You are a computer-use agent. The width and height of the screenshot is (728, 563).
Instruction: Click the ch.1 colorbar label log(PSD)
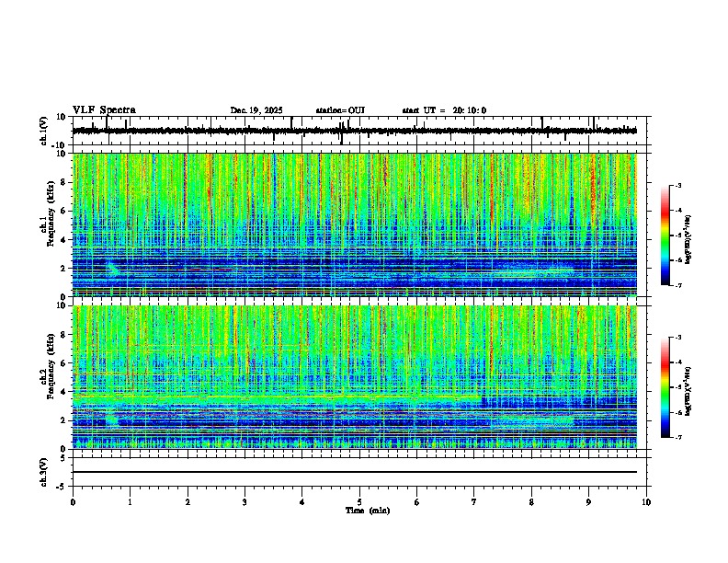(688, 239)
